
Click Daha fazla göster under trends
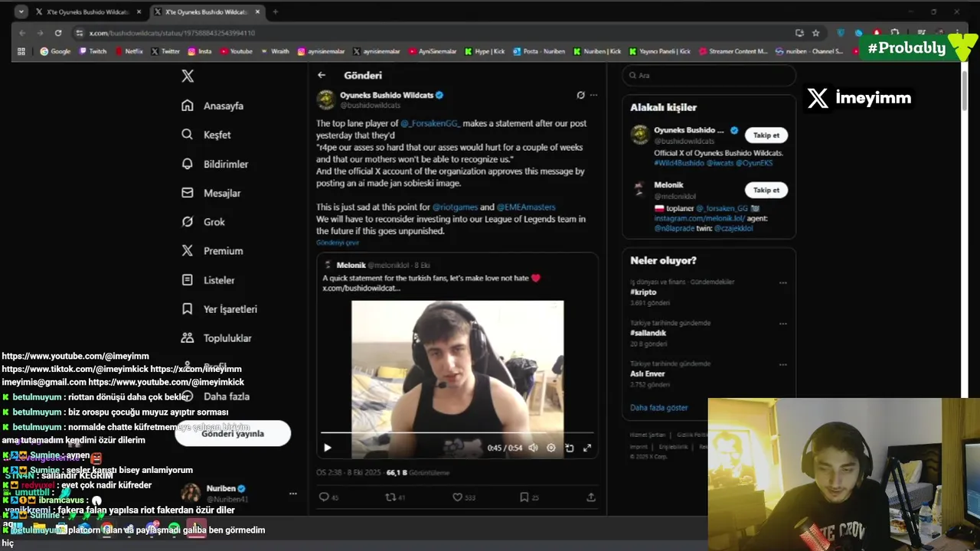pyautogui.click(x=658, y=408)
